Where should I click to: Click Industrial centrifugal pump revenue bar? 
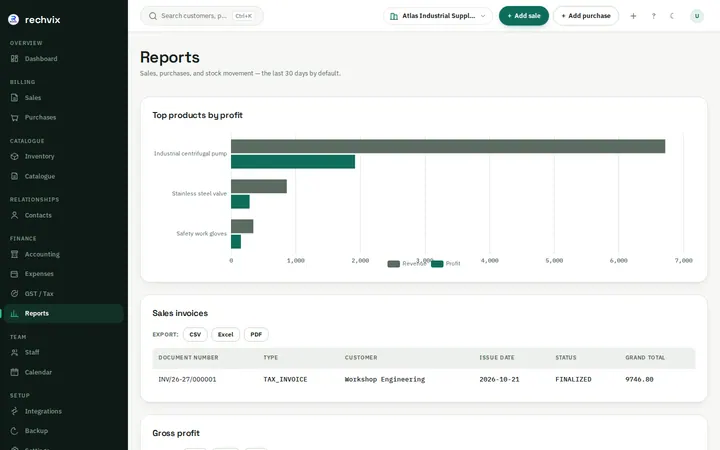448,146
